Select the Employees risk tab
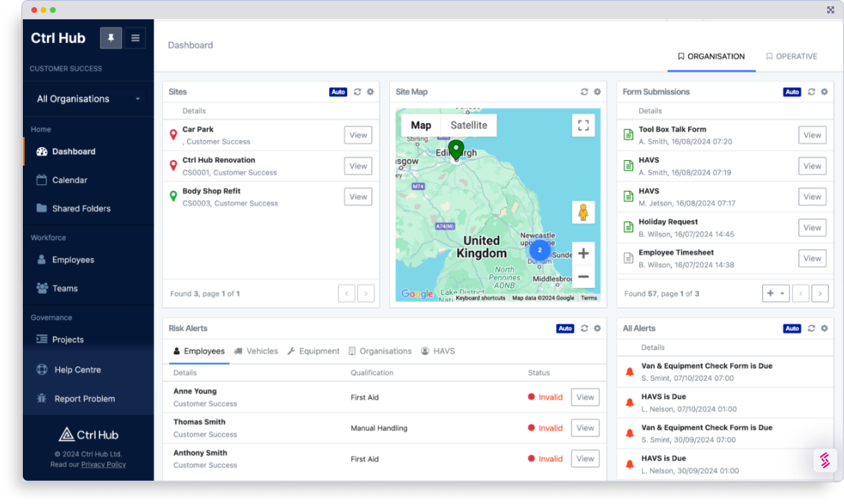Viewport: 844px width, 504px height. (x=199, y=351)
